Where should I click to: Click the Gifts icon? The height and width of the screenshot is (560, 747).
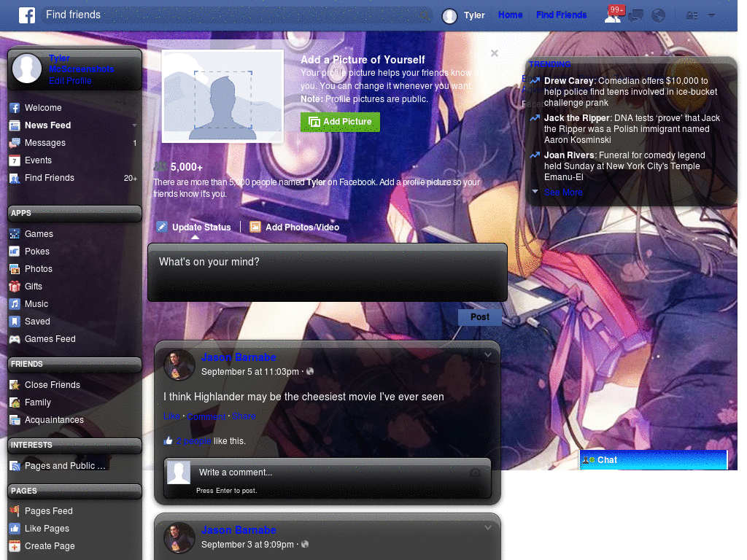(15, 286)
